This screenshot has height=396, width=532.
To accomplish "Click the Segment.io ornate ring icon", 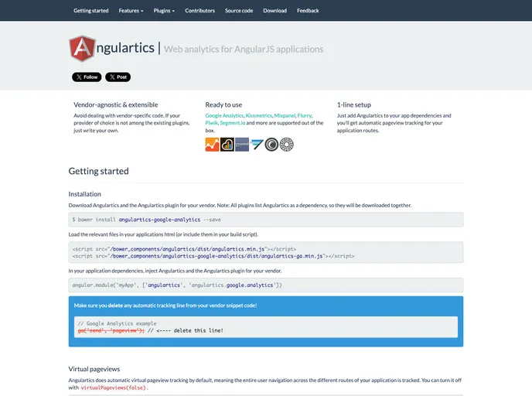I will (287, 145).
